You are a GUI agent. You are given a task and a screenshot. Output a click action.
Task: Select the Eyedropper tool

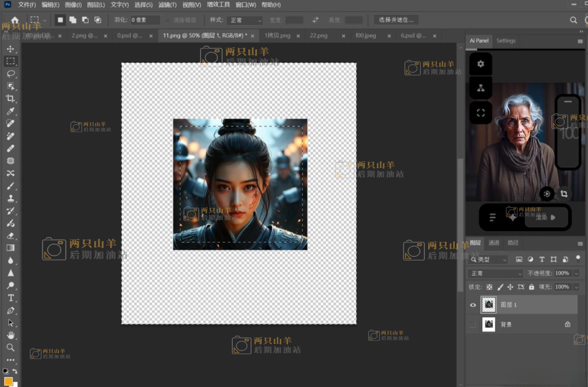(x=10, y=111)
